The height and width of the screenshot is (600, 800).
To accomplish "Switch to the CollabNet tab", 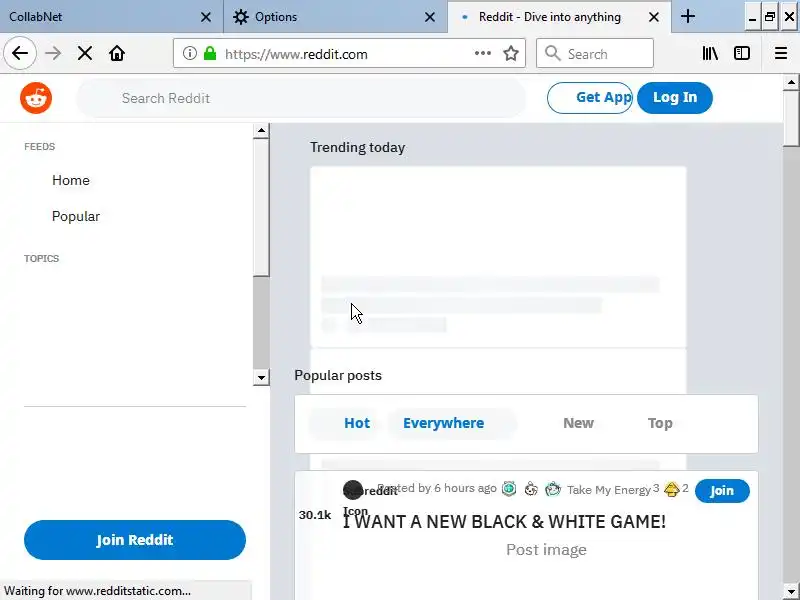I will (x=111, y=17).
